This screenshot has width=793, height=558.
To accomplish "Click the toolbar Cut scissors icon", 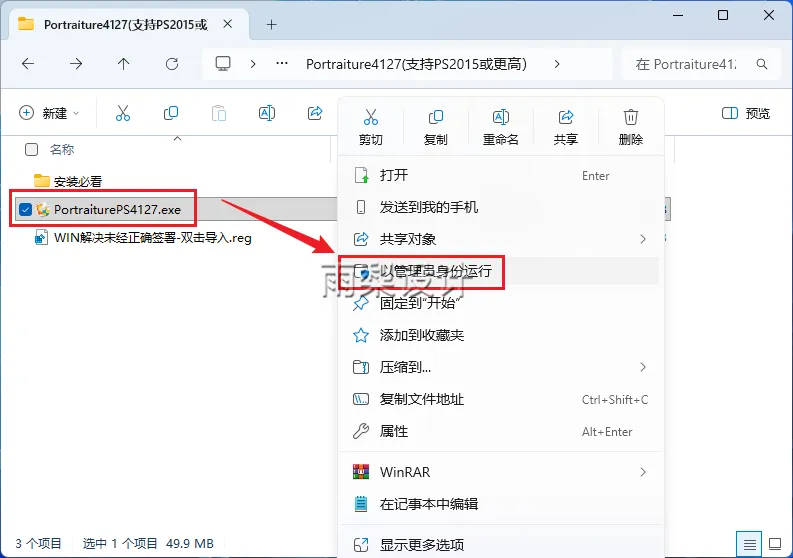I will tap(123, 113).
